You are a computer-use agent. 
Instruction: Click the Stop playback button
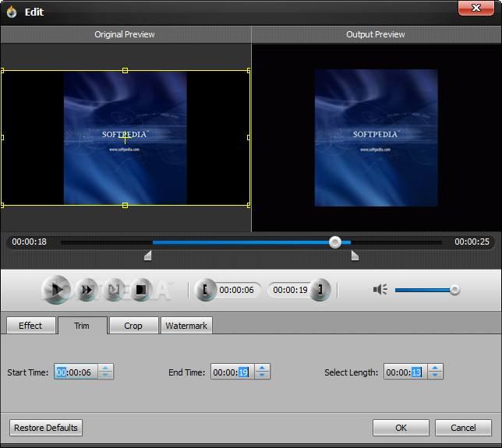tap(141, 290)
